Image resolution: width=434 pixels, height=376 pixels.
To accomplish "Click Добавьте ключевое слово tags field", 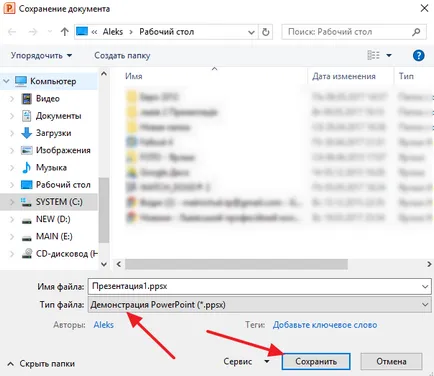I will click(325, 325).
